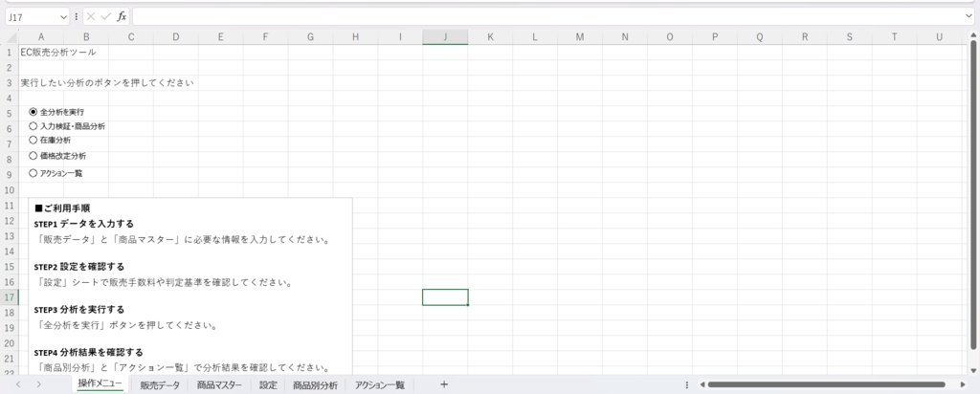Click the horizontal scrollbar left arrow
Image resolution: width=980 pixels, height=394 pixels.
click(702, 384)
